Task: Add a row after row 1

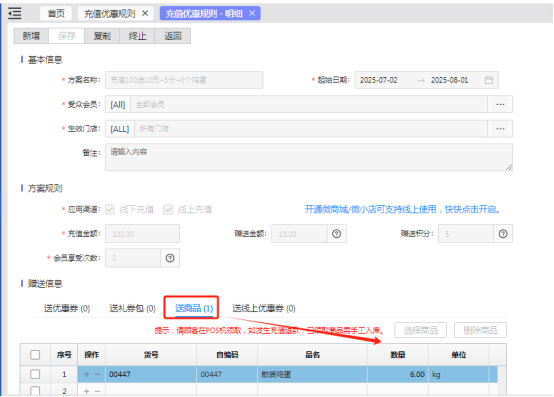Action: coord(87,374)
